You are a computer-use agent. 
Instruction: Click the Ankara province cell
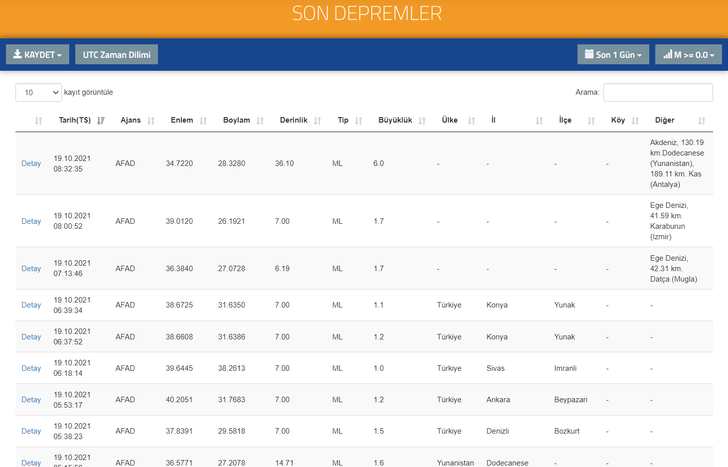click(498, 400)
